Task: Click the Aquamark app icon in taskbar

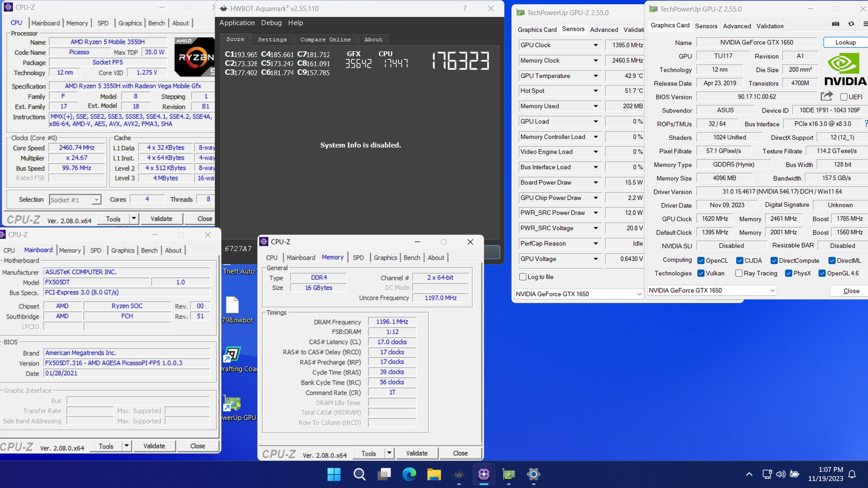Action: 459,474
